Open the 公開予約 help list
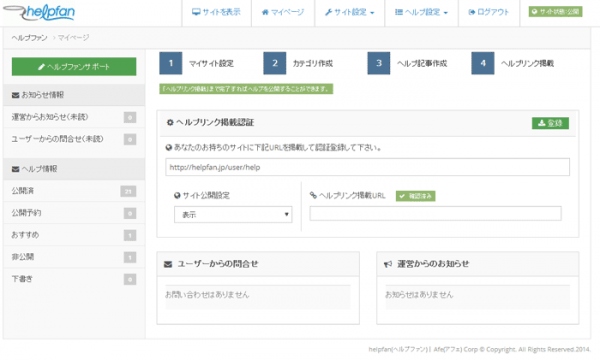This screenshot has width=600, height=360. pyautogui.click(x=74, y=213)
